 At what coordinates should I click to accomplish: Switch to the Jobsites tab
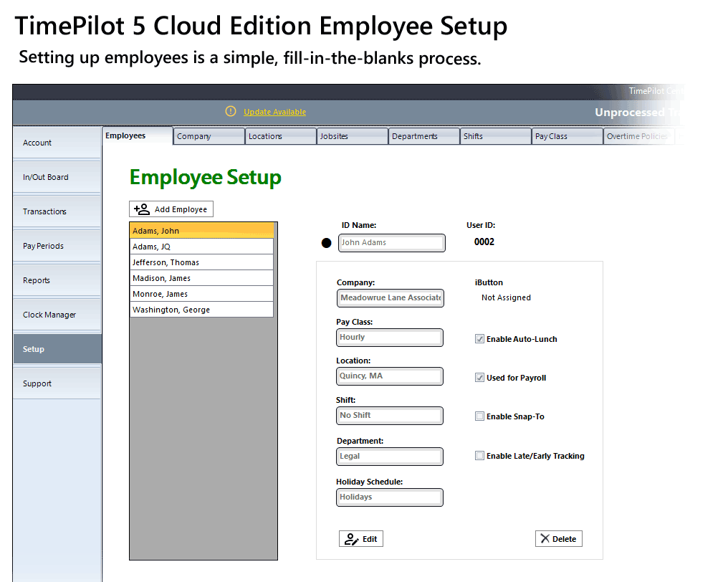pos(352,136)
